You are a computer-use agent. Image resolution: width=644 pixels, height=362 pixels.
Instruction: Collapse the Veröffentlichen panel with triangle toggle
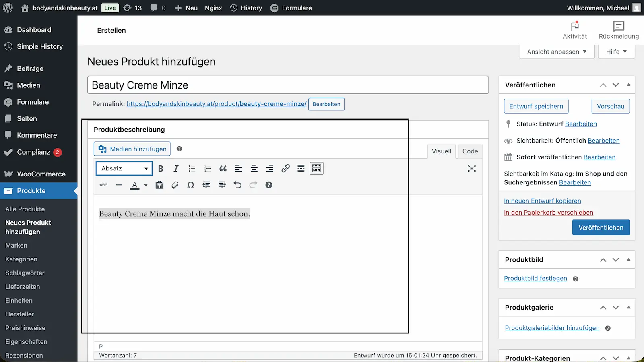pyautogui.click(x=628, y=85)
